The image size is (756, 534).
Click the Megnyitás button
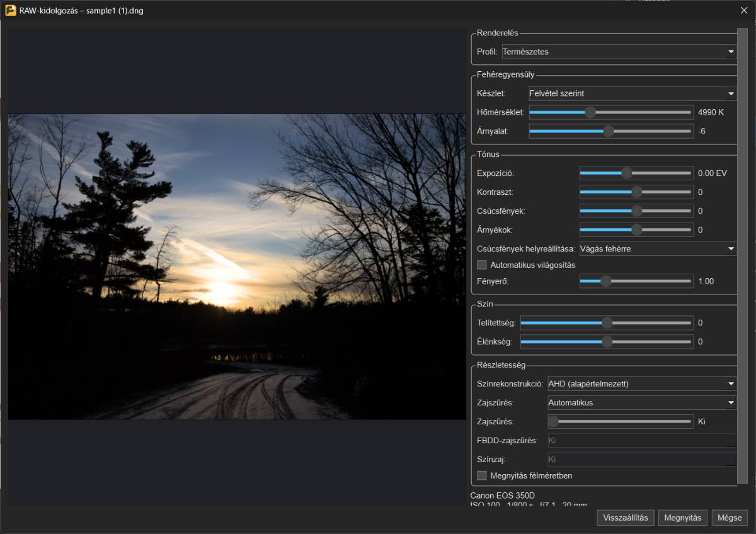coord(683,518)
